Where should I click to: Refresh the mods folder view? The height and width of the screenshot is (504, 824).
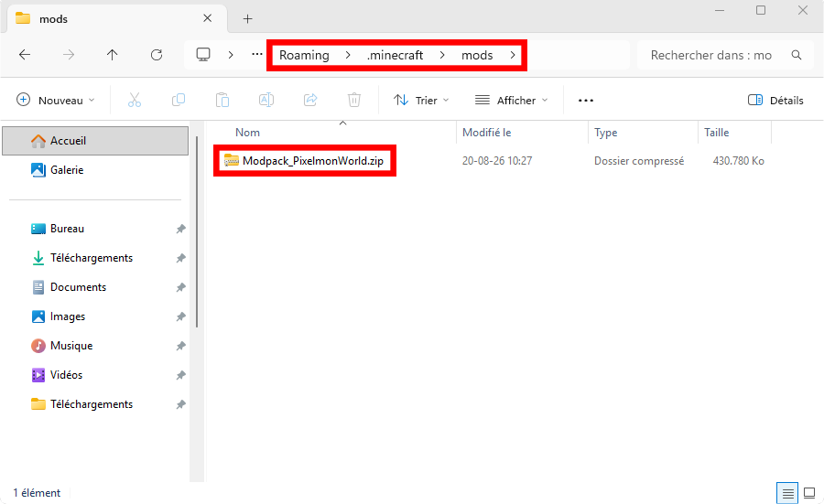(x=157, y=55)
